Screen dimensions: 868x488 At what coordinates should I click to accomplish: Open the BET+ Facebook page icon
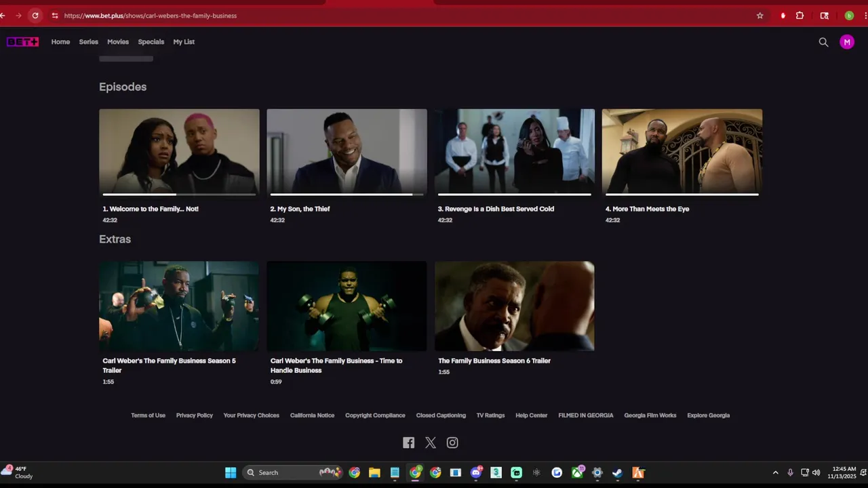click(x=408, y=443)
